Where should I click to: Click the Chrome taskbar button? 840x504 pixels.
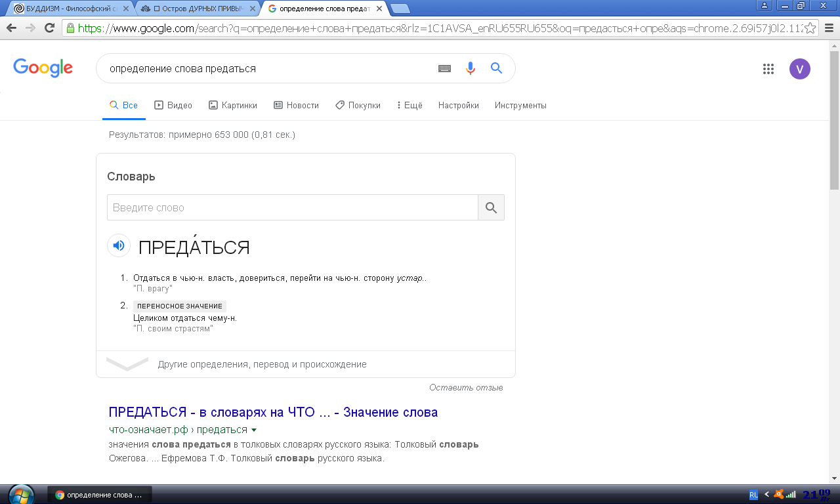[x=100, y=494]
